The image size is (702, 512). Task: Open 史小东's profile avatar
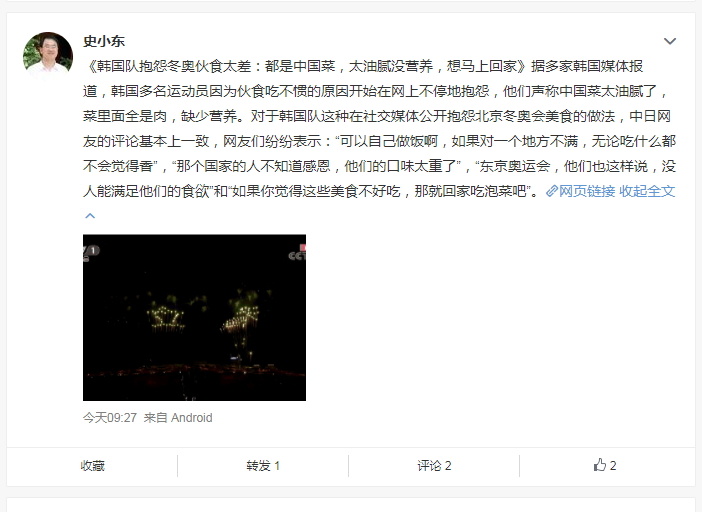[x=48, y=57]
